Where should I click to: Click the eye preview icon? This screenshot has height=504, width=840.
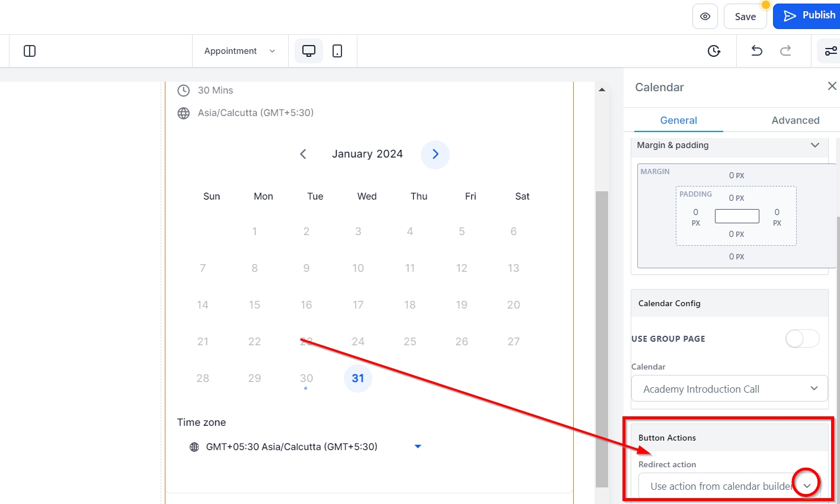pyautogui.click(x=705, y=17)
